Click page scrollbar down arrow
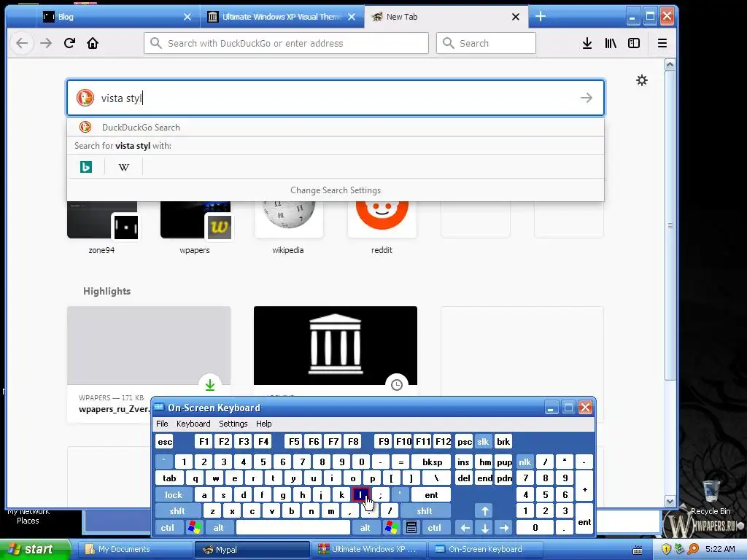This screenshot has height=560, width=747. [670, 502]
